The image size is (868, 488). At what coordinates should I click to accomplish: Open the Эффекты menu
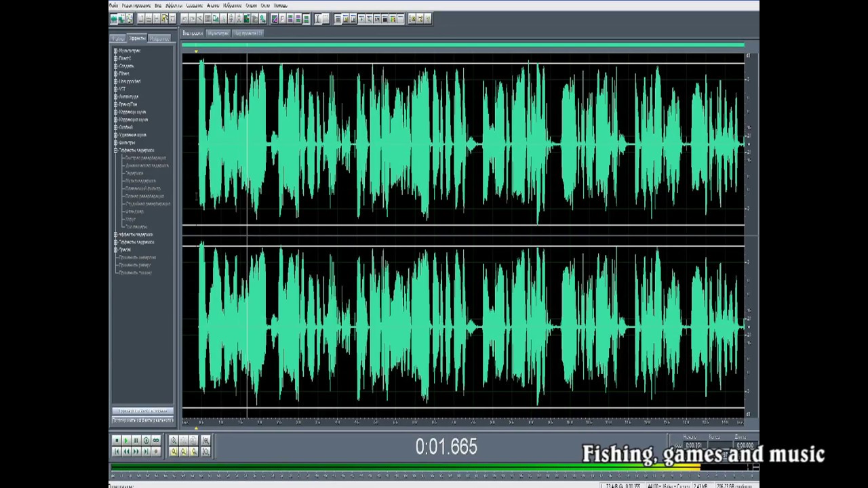click(174, 5)
